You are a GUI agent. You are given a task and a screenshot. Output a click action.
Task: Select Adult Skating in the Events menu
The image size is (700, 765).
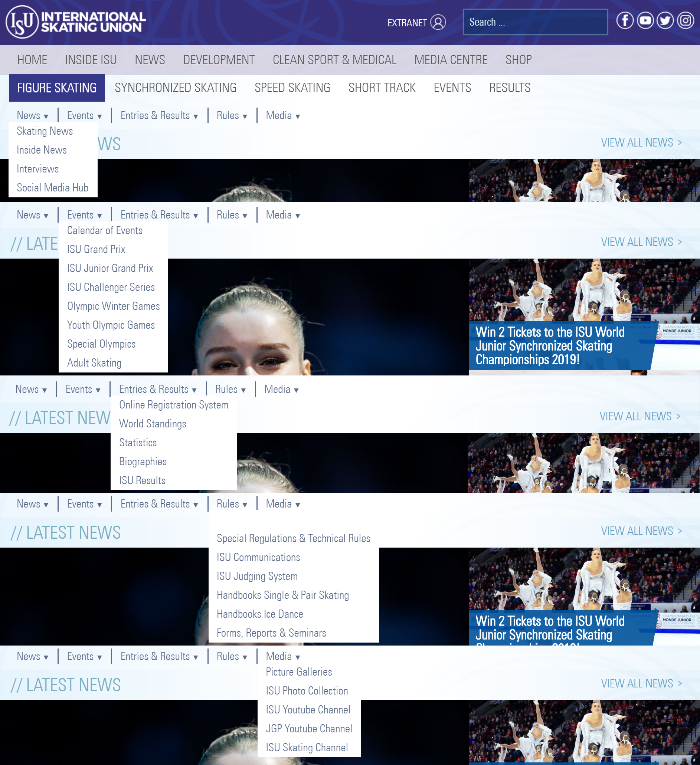coord(94,363)
